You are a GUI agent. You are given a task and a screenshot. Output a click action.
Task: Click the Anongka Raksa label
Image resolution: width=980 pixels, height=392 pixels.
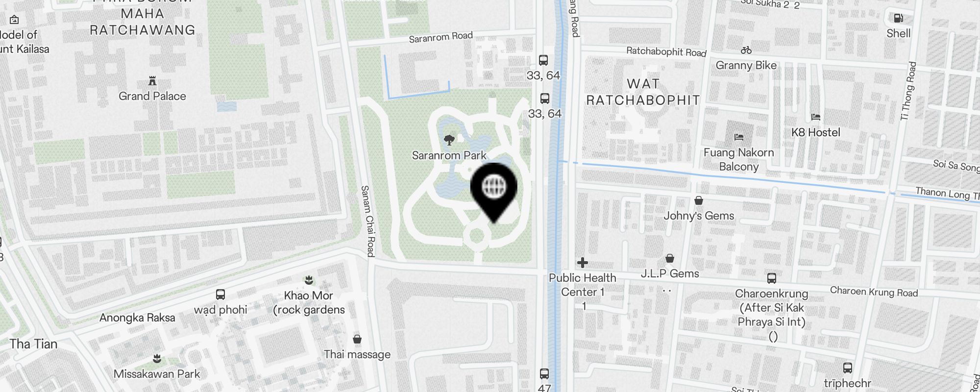(x=137, y=318)
